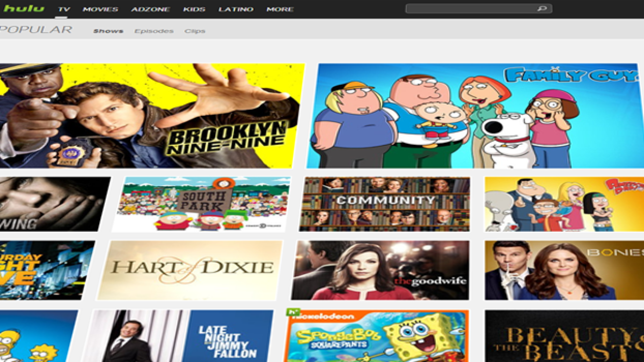Open the ADZONE menu
This screenshot has height=362, width=644.
151,10
